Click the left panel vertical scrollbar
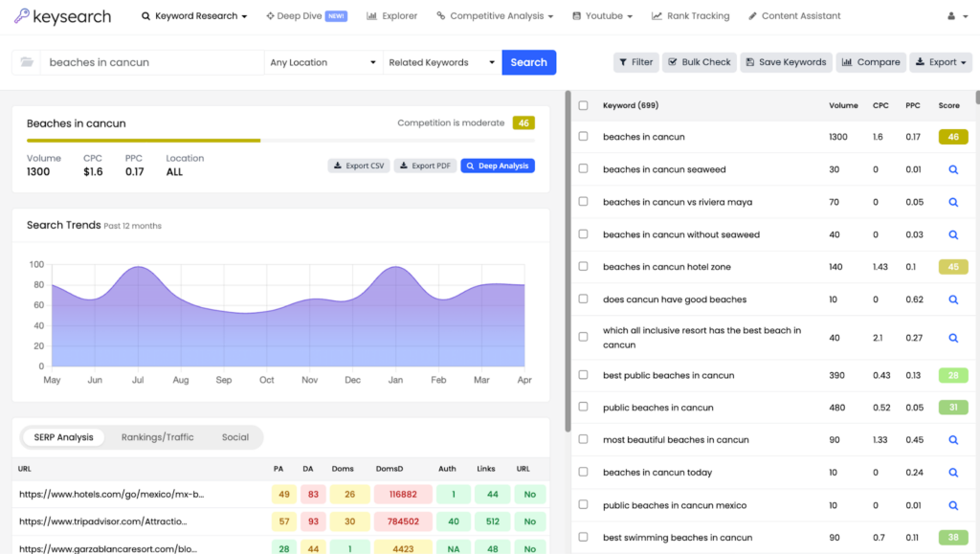The image size is (980, 554). [x=568, y=261]
